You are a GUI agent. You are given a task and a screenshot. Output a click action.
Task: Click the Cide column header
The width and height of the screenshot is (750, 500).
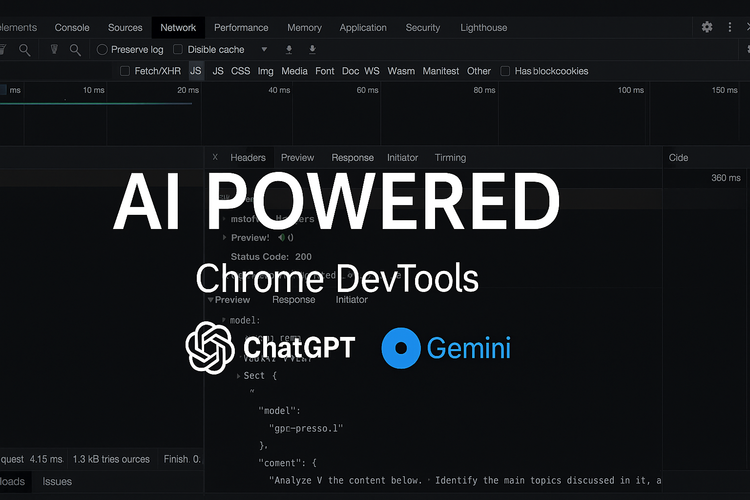pyautogui.click(x=678, y=157)
